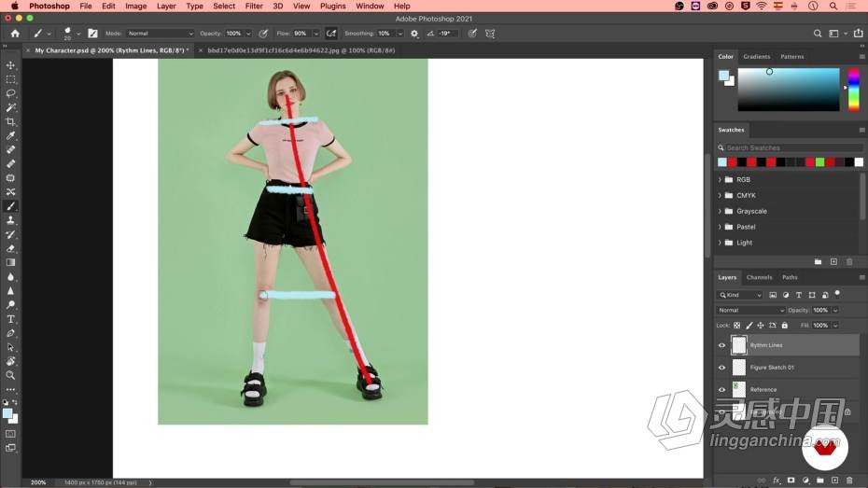Select the Rythm Lines layer thumbnail
Image resolution: width=868 pixels, height=488 pixels.
point(739,345)
